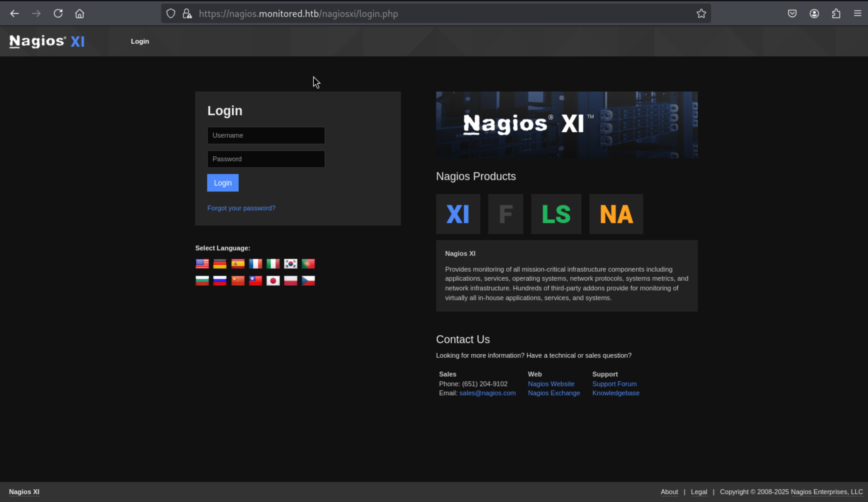The image size is (868, 502).
Task: Open the Knowledgebase link
Action: [x=615, y=393]
